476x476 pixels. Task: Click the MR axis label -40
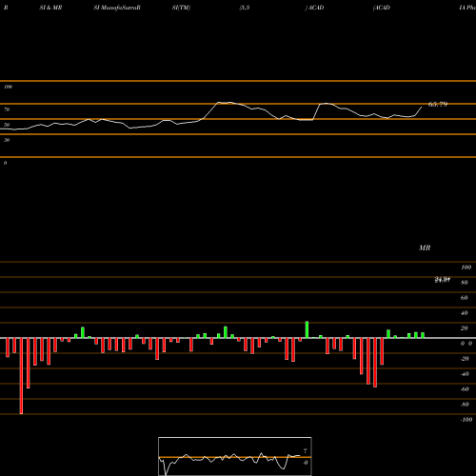point(465,374)
